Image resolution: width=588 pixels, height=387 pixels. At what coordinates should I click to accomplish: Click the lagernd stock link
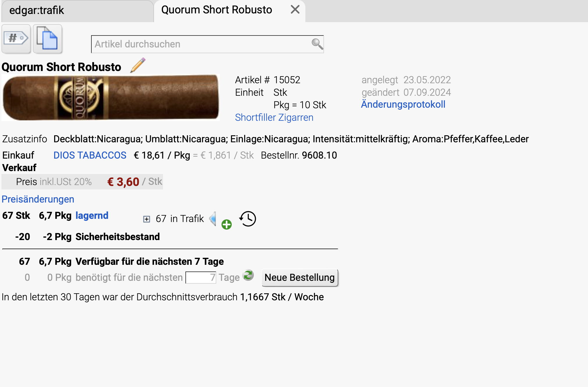(92, 216)
